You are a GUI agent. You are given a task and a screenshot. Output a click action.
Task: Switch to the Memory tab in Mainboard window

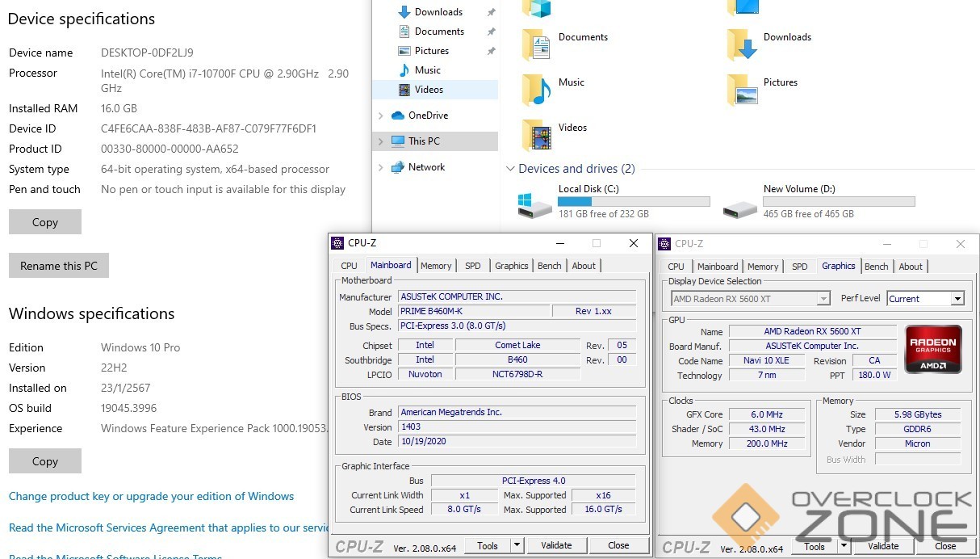[436, 266]
